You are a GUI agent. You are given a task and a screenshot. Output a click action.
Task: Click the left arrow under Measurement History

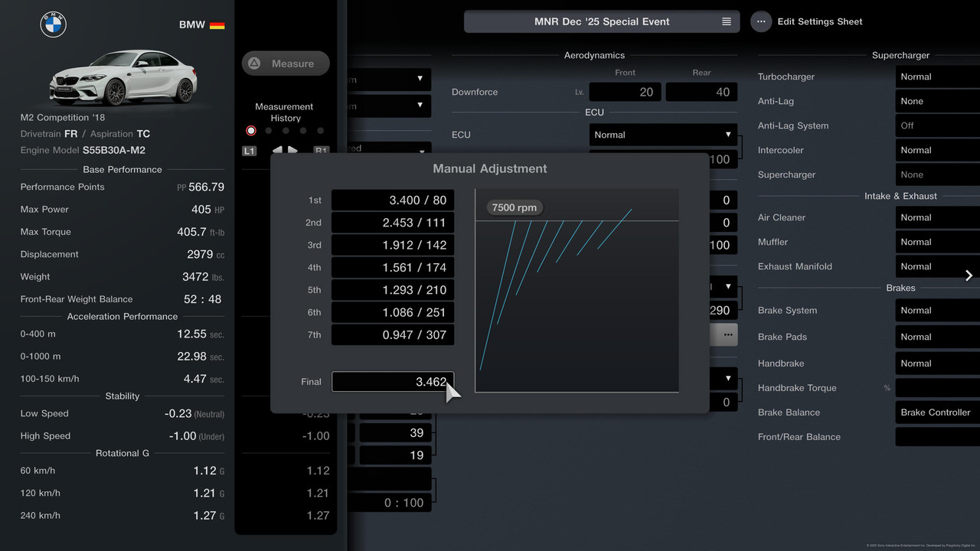point(276,150)
